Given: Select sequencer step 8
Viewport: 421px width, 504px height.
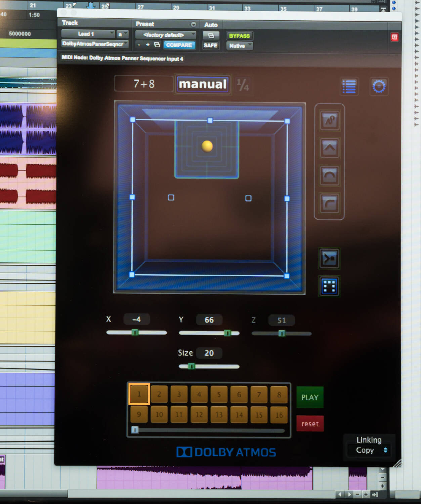Looking at the screenshot, I should pyautogui.click(x=279, y=395).
